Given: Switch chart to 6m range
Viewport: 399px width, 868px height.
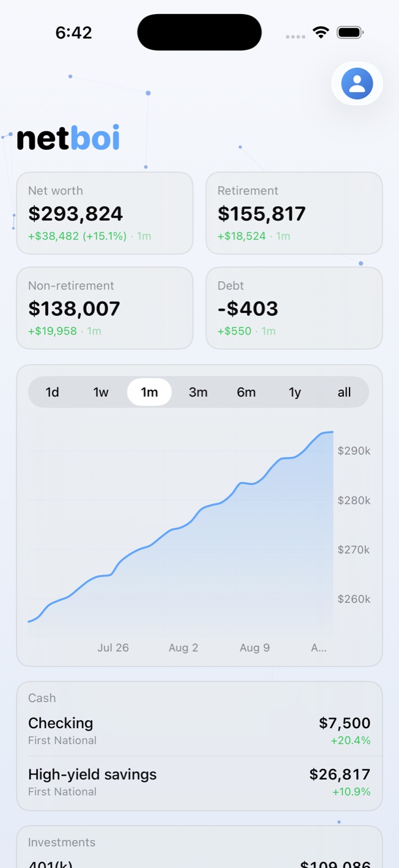Looking at the screenshot, I should click(246, 392).
